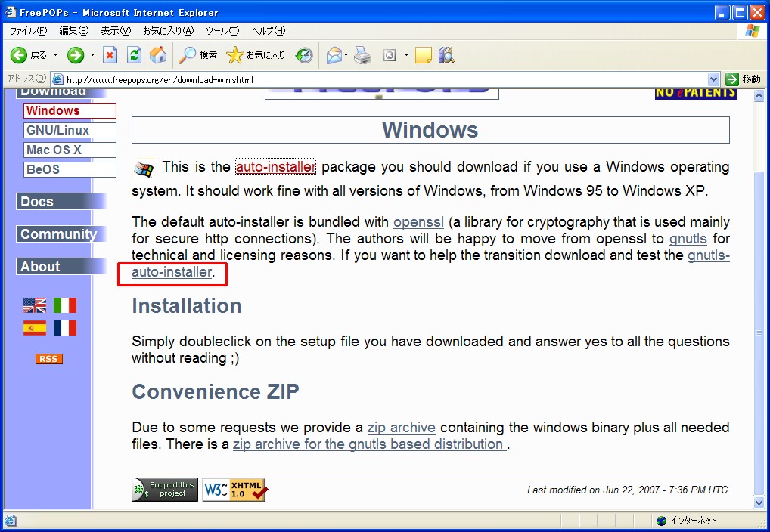Stop loading with the red X icon
The image size is (770, 532).
pos(110,55)
